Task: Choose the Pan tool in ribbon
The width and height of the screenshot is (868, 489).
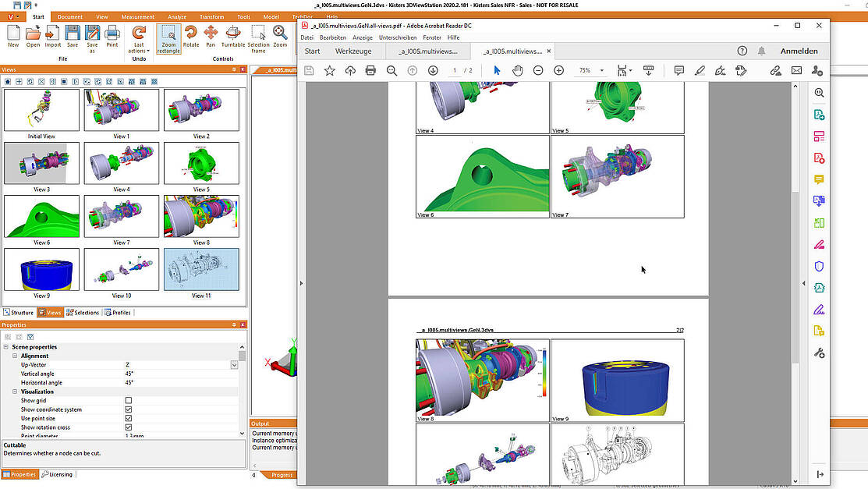Action: [x=211, y=37]
